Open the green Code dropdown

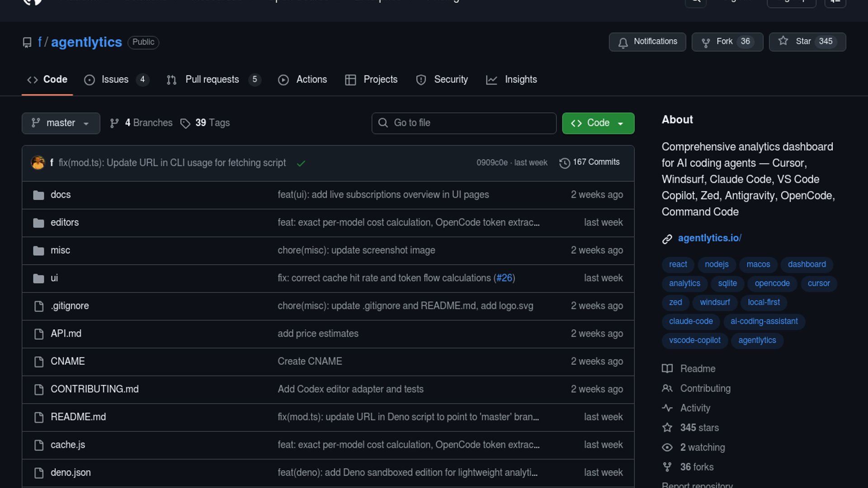click(598, 123)
